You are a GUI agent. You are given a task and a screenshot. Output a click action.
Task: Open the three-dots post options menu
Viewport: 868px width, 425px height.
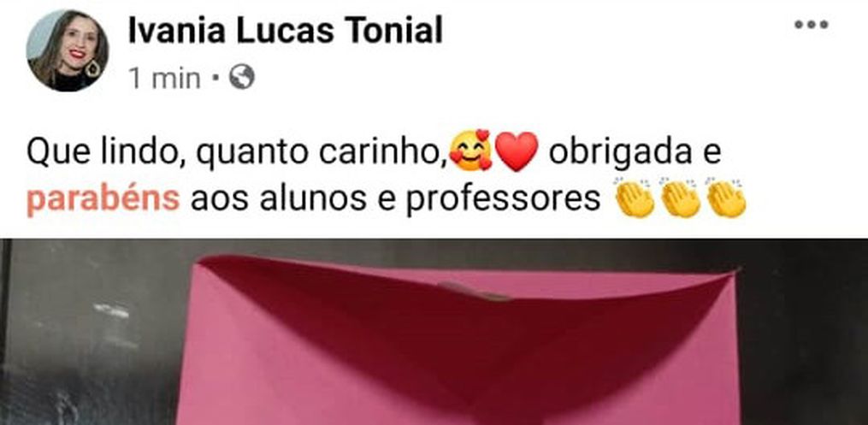811,24
